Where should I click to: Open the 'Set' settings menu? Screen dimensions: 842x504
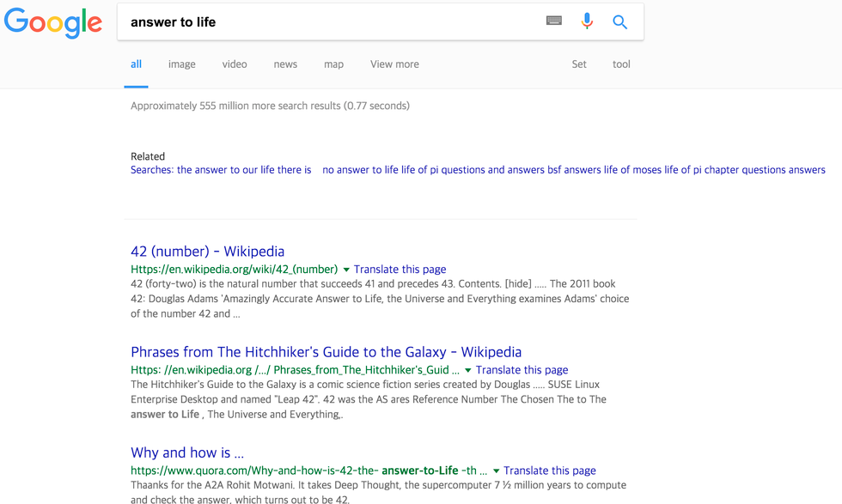[x=579, y=64]
